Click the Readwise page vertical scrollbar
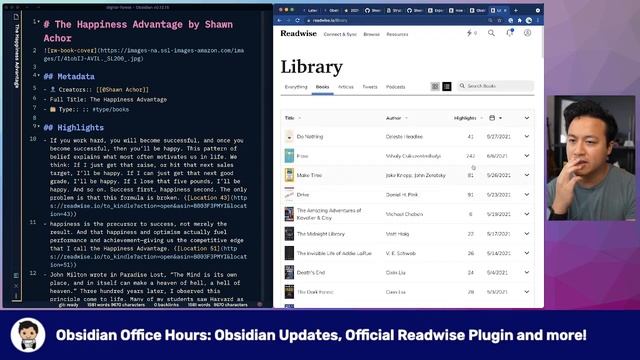This screenshot has width=640, height=360. (542, 41)
